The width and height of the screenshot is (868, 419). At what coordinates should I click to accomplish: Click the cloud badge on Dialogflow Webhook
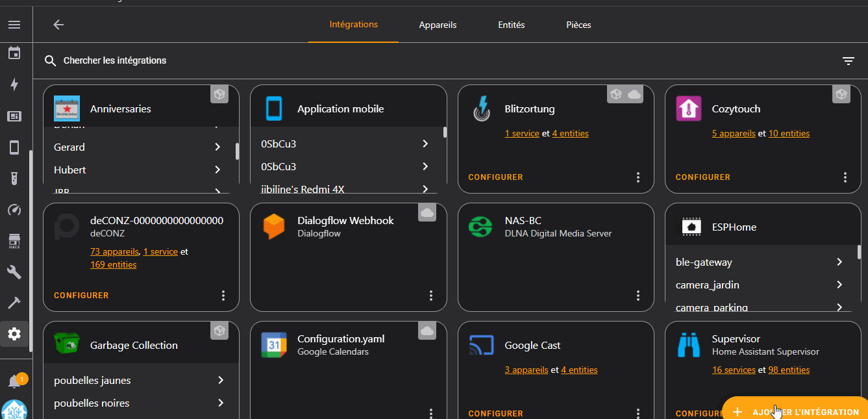point(427,212)
